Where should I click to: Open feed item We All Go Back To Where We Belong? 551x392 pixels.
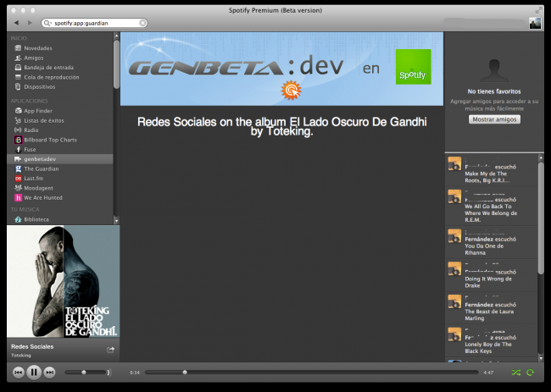pyautogui.click(x=492, y=207)
